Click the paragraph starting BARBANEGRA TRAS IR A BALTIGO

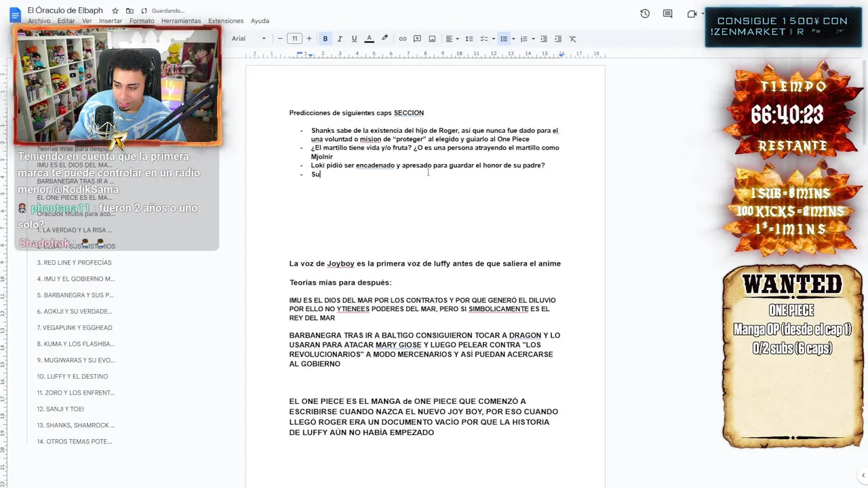coord(425,349)
